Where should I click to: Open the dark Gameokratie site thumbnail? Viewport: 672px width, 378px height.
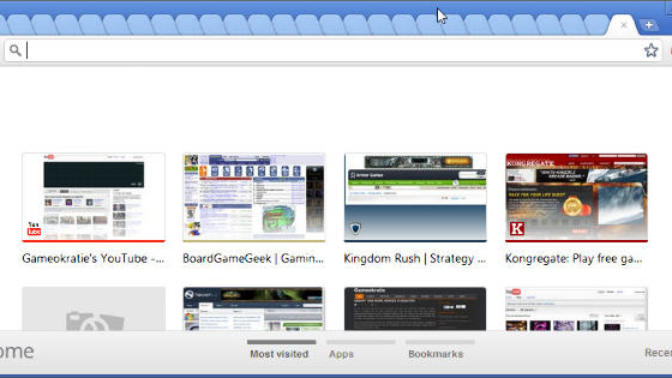point(415,309)
